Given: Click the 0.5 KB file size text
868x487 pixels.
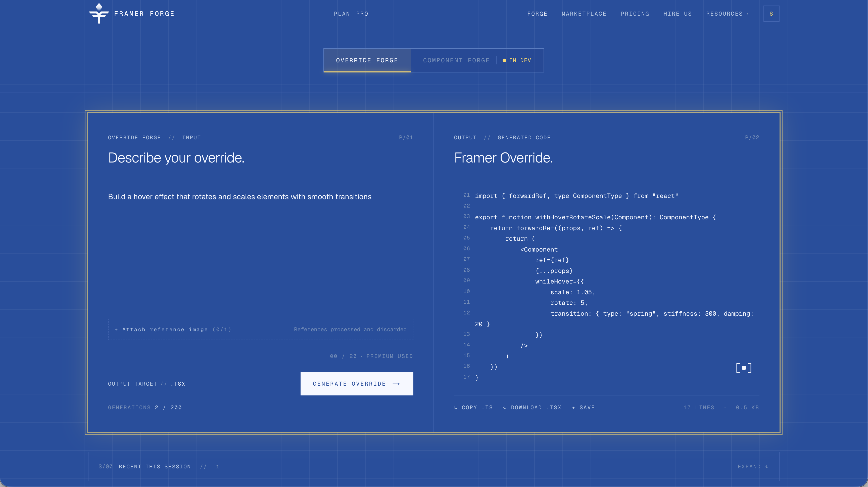Looking at the screenshot, I should [747, 408].
